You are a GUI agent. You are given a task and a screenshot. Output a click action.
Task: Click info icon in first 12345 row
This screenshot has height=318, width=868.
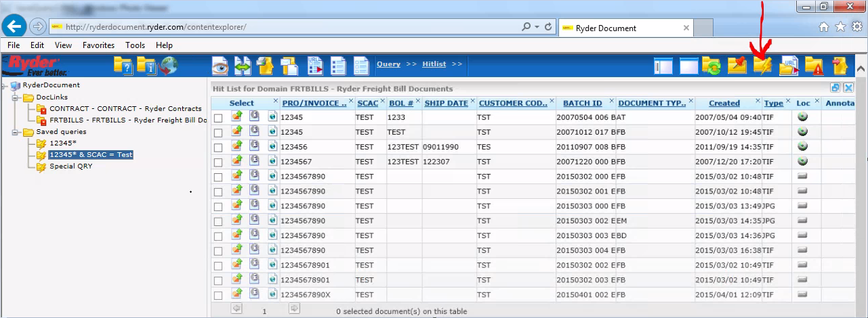point(254,117)
